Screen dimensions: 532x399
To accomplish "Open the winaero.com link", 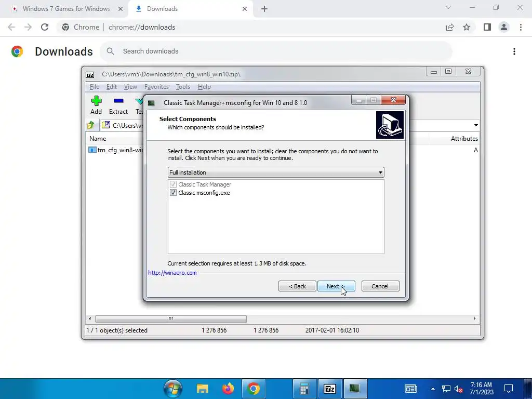I will (x=172, y=273).
